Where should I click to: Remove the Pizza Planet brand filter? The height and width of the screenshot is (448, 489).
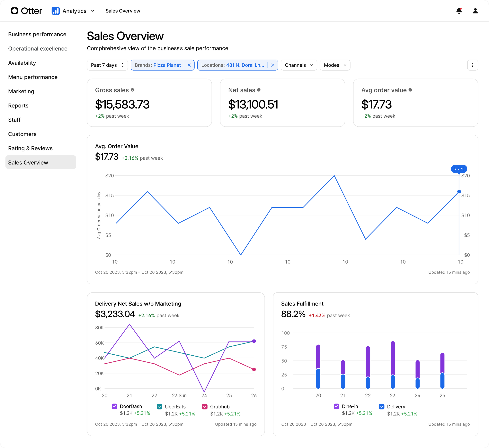(189, 65)
